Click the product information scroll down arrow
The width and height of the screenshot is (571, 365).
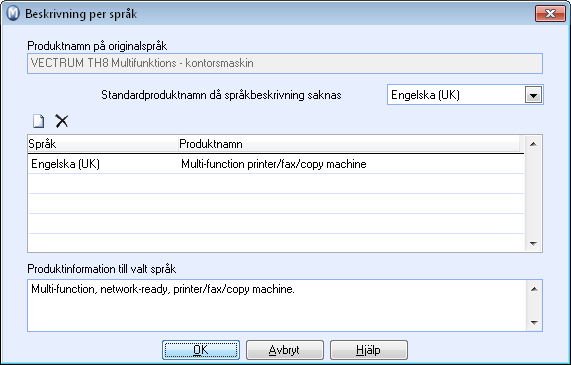[534, 322]
